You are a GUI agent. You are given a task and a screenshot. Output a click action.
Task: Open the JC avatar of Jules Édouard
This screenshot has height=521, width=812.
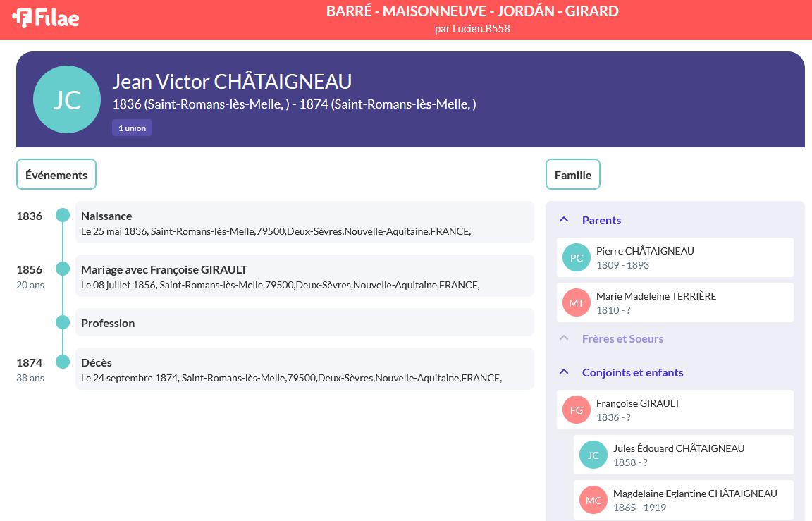593,455
